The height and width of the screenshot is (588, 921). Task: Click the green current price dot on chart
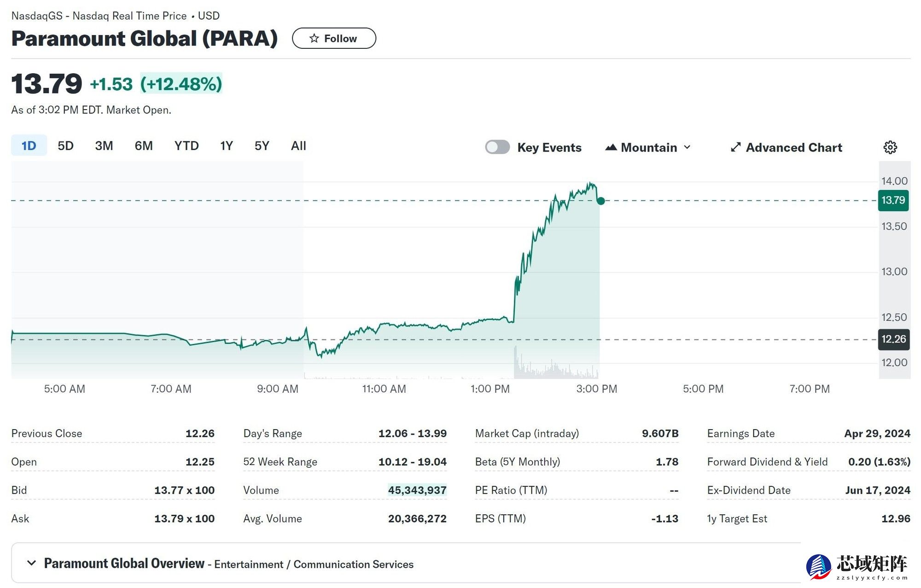pyautogui.click(x=600, y=201)
